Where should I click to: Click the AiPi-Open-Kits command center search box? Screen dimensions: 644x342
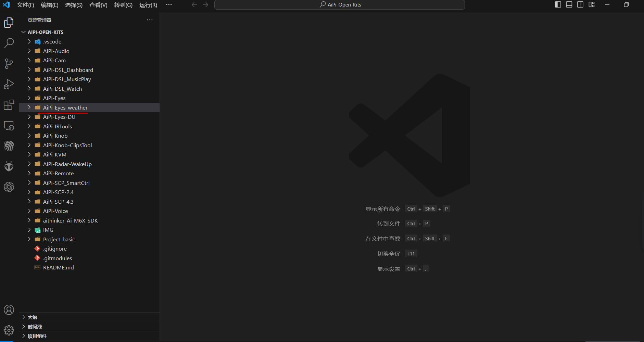click(x=340, y=5)
